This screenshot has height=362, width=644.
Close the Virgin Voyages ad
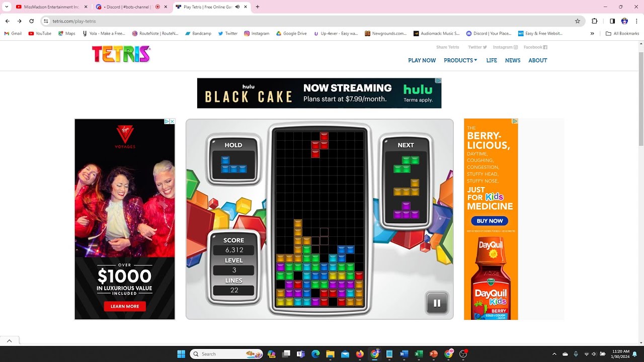[x=172, y=122]
